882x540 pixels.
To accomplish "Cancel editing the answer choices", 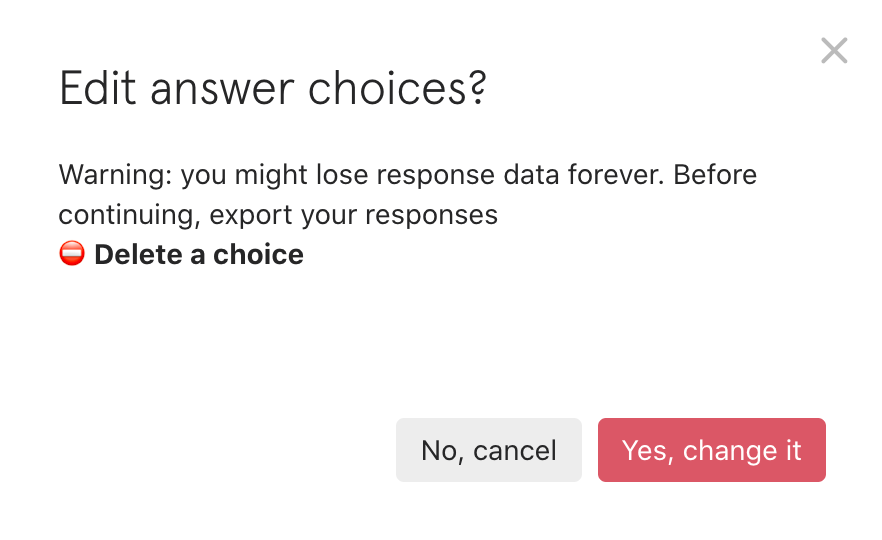I will (489, 450).
